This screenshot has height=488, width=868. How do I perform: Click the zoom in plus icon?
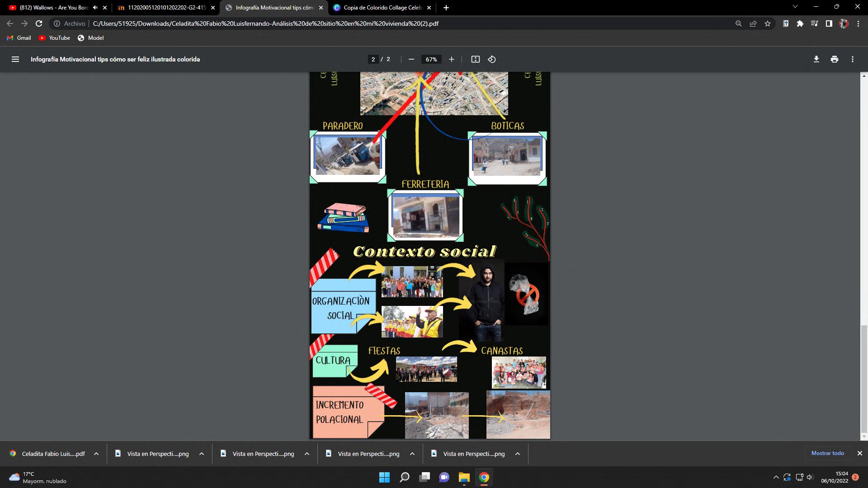tap(451, 59)
